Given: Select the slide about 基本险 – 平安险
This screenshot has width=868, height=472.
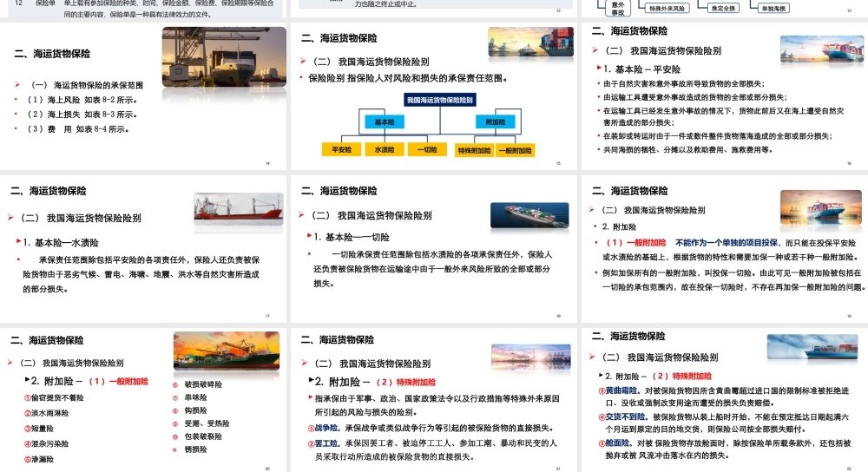Looking at the screenshot, I should [x=725, y=96].
